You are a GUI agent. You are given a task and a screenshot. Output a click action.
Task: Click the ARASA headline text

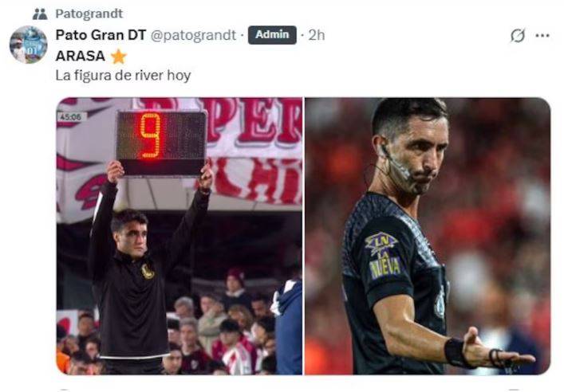81,56
